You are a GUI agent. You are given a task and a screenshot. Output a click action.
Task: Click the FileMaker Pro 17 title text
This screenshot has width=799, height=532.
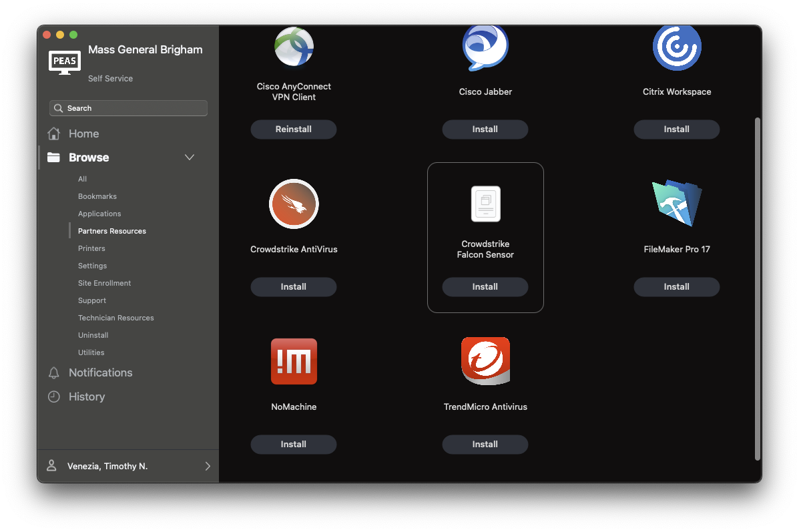tap(677, 249)
